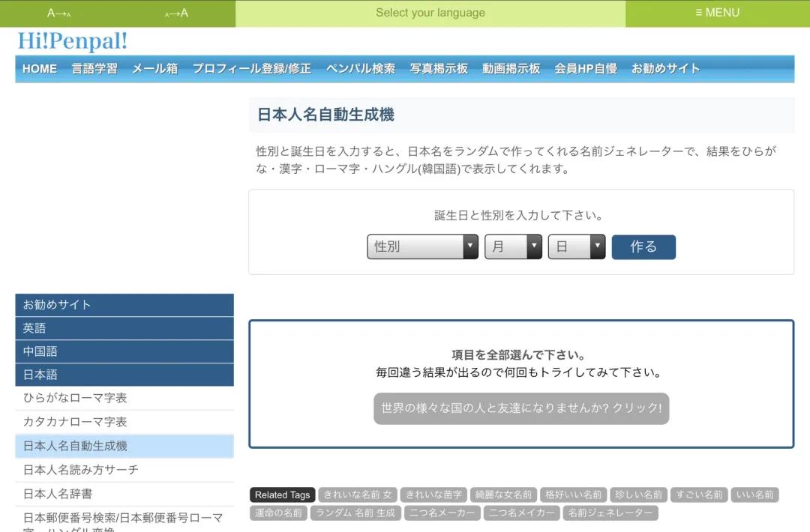Screen dimensions: 810x532
Task: Click the ランダム 名前 生成 related tag
Action: tap(356, 513)
